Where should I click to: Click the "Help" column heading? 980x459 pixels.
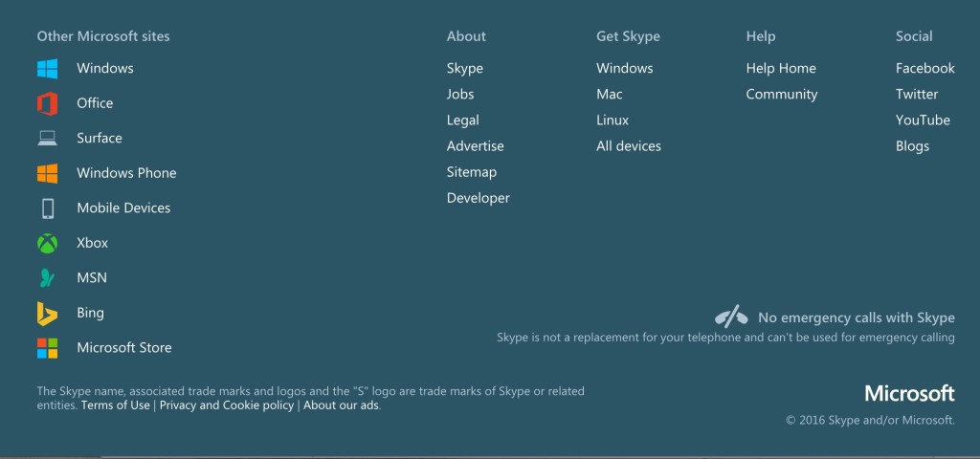[761, 37]
